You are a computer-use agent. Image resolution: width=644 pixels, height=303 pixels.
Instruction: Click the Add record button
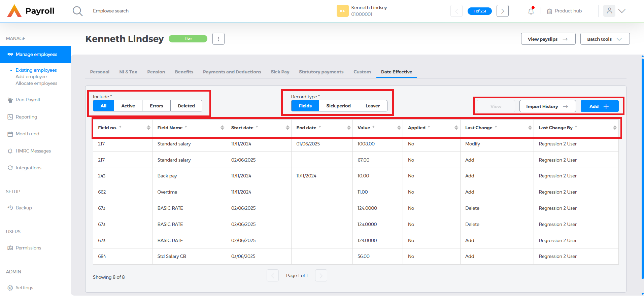tap(600, 106)
